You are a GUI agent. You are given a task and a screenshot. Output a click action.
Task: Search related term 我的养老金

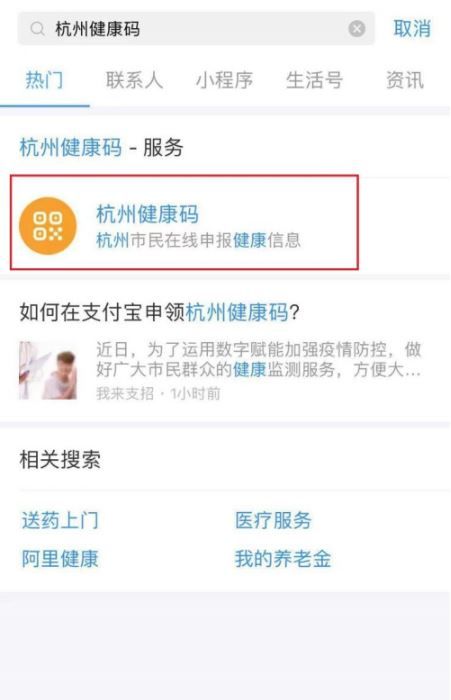pos(283,559)
